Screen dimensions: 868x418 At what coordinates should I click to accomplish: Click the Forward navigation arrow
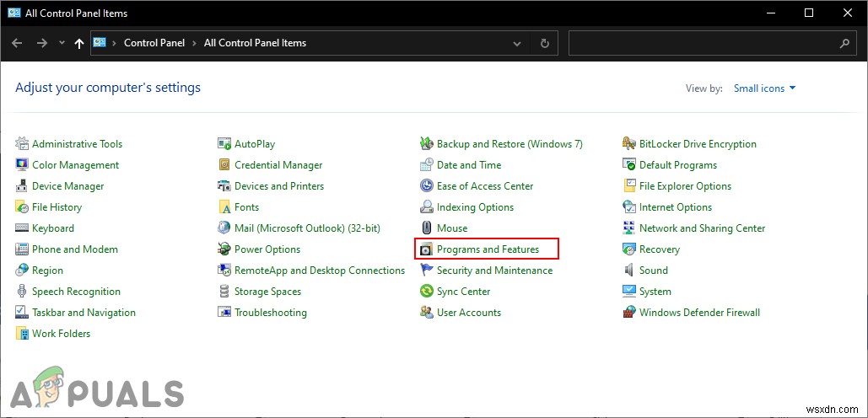click(42, 43)
